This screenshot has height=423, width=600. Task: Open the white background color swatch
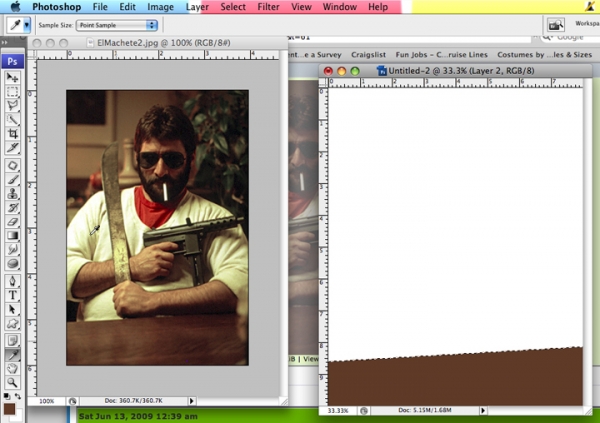point(18,416)
